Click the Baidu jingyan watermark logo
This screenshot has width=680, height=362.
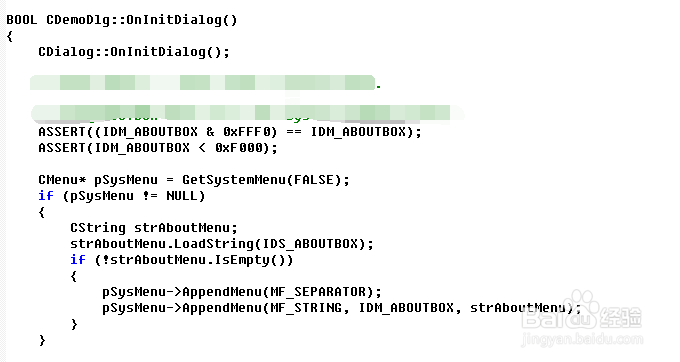(x=581, y=311)
